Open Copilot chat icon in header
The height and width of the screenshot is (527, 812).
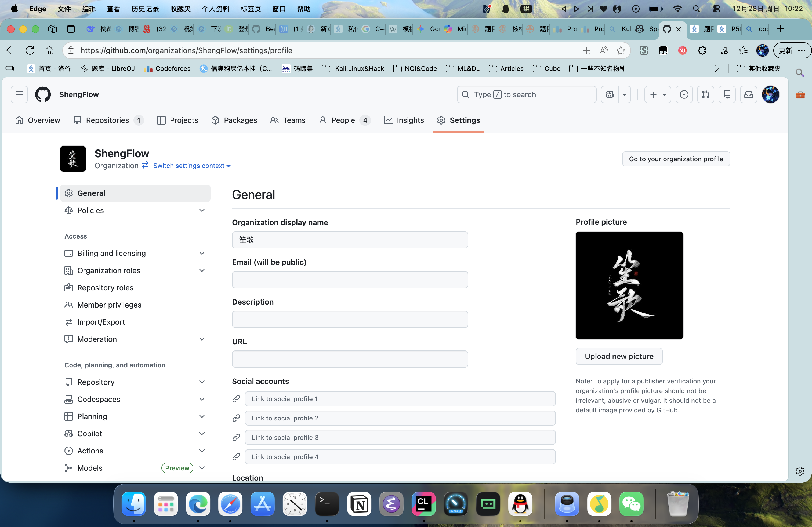(610, 94)
